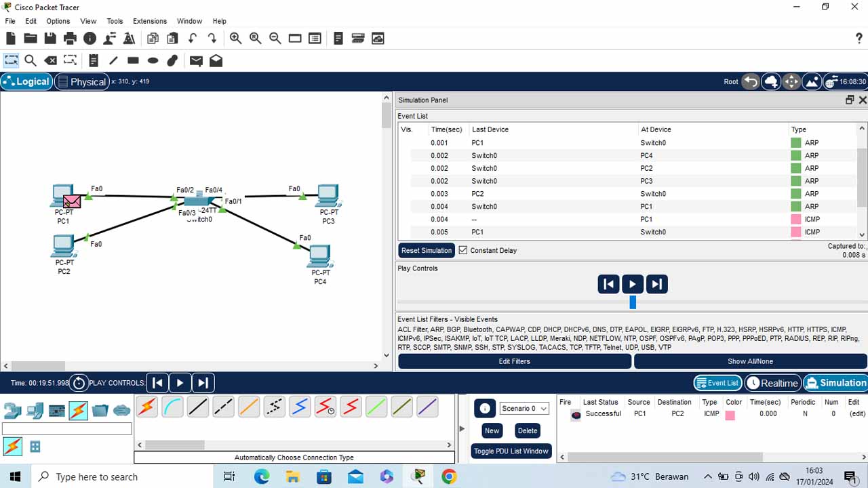Switch to the Physical workspace view
This screenshot has height=488, width=868.
coord(81,81)
